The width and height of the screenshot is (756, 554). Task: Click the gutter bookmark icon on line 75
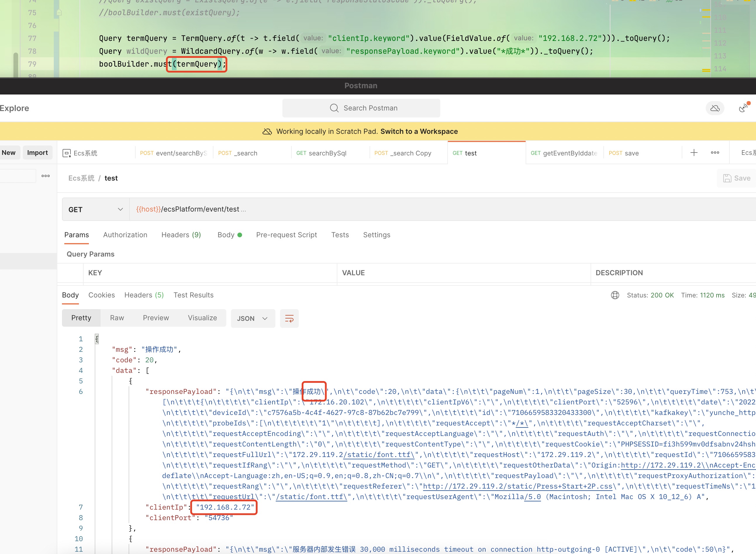click(x=59, y=13)
